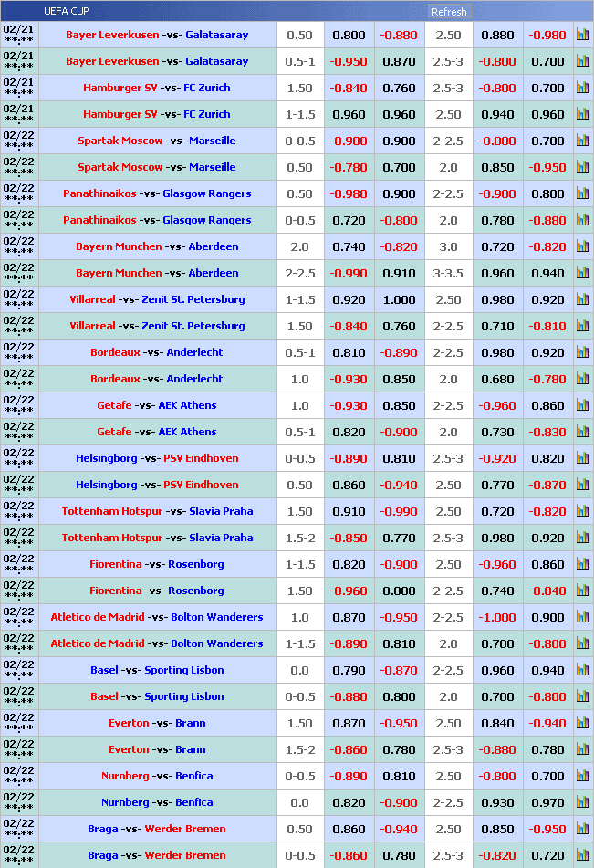The image size is (594, 868).
Task: Click chart icon for Nurnberg 0.0 handicap row
Action: coord(582,803)
